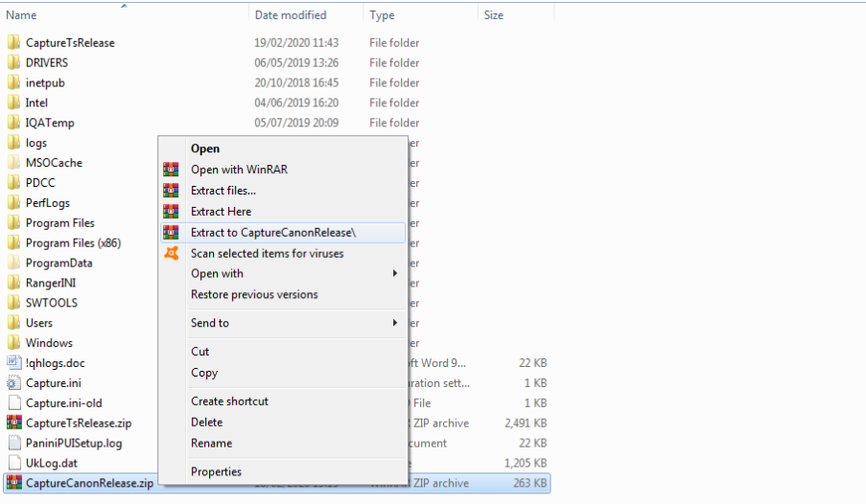The image size is (866, 504).
Task: Click the archive icon of CaptureTsRelease.zip
Action: (x=13, y=423)
